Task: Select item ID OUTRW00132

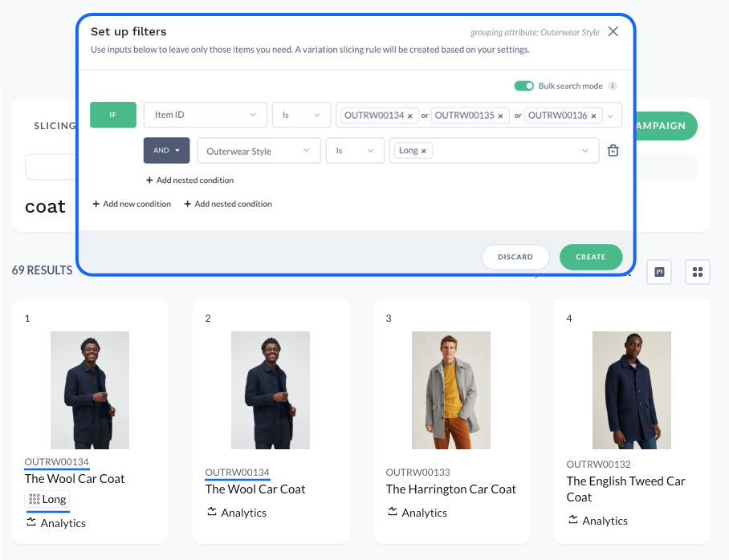Action: tap(598, 465)
